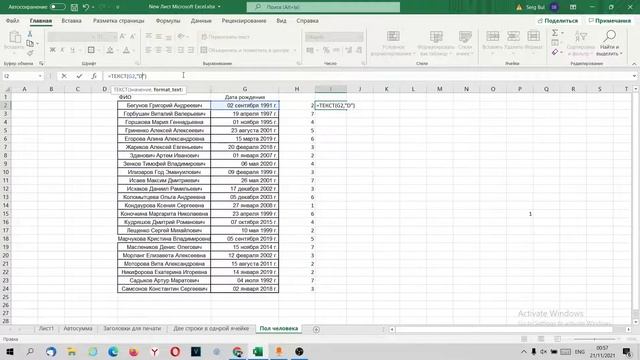Click the Excel taskbar icon
640x360 pixels.
pyautogui.click(x=258, y=351)
